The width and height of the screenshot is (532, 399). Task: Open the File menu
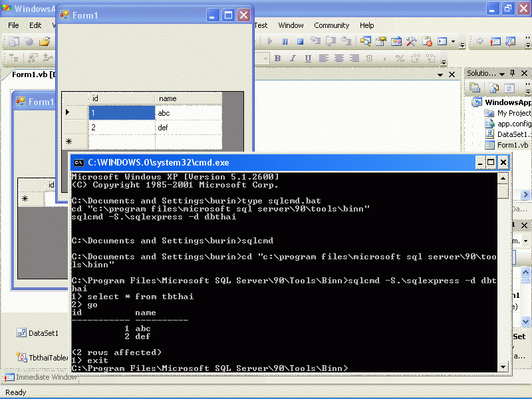[13, 25]
